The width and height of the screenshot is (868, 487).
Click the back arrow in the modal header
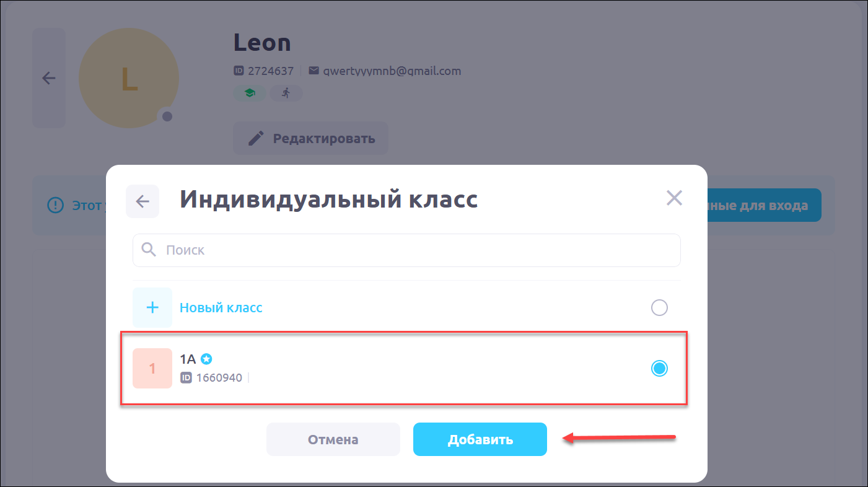(x=142, y=201)
